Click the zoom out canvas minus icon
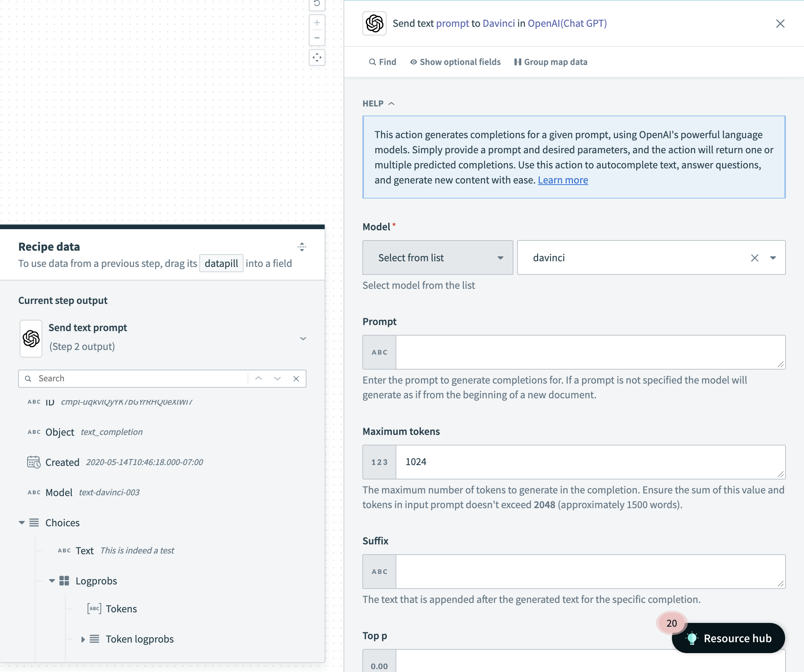The height and width of the screenshot is (672, 804). click(x=317, y=38)
